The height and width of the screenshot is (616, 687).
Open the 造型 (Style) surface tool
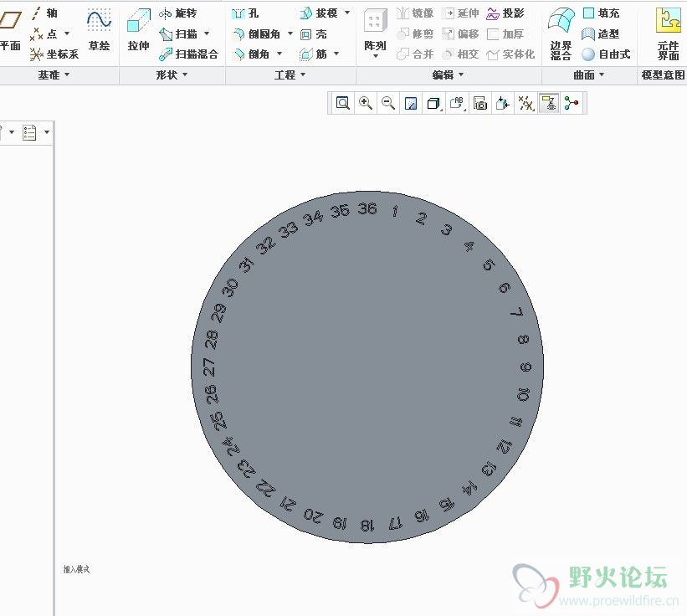point(601,33)
